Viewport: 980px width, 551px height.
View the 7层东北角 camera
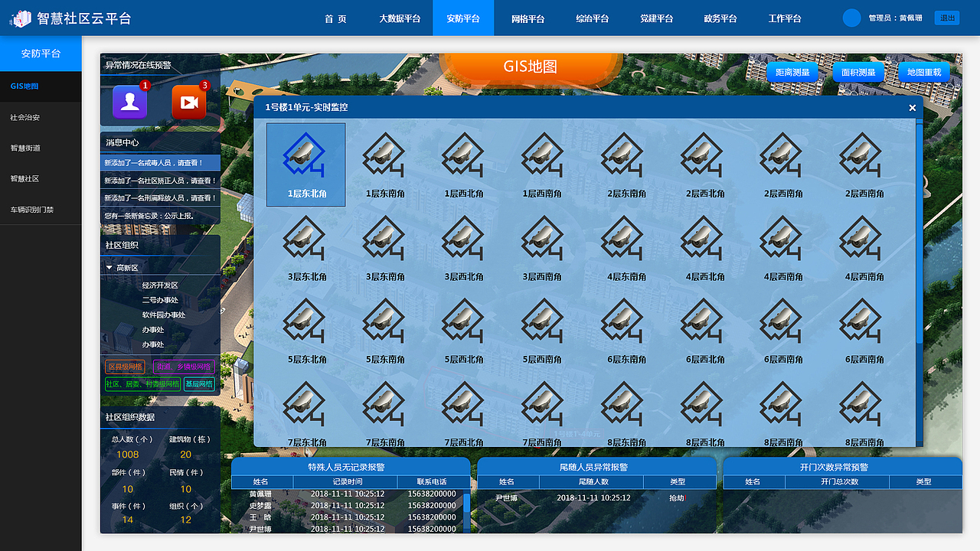click(x=306, y=413)
